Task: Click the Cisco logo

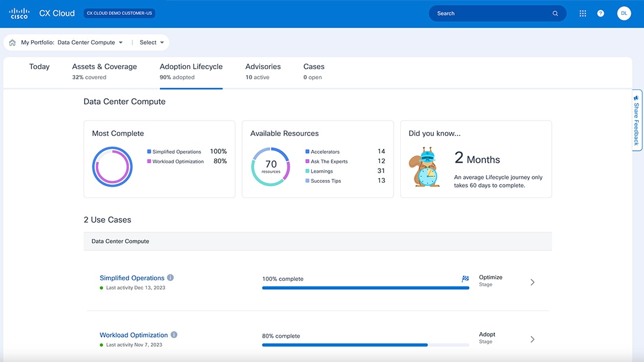Action: [x=20, y=14]
